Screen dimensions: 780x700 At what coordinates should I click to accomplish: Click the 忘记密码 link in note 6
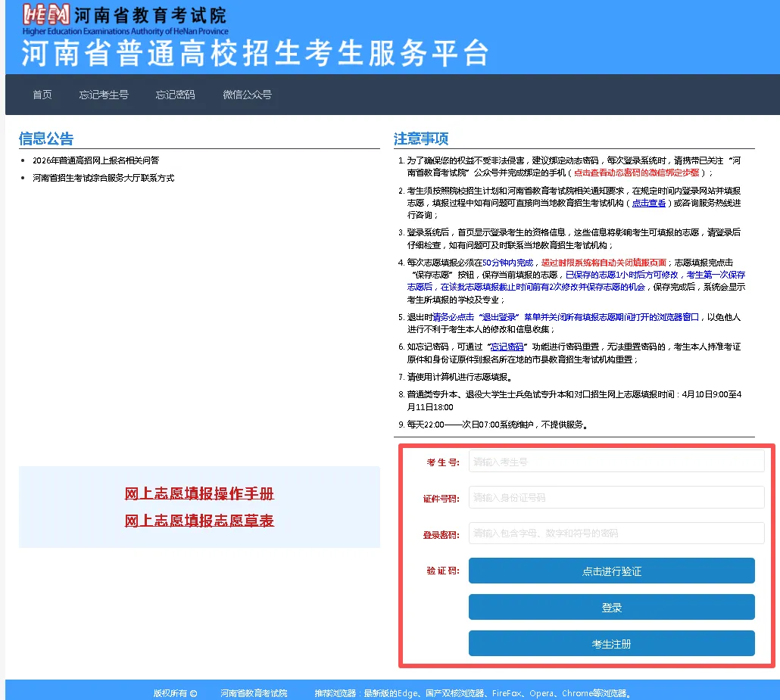coord(507,347)
